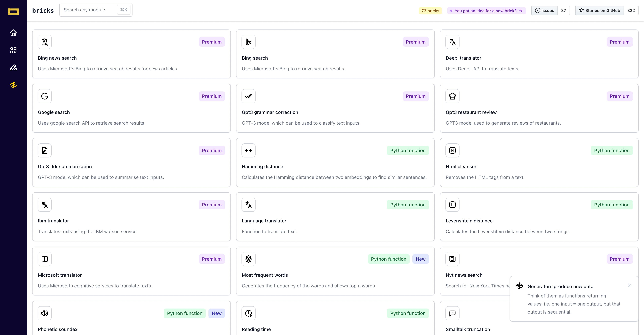Open the idea for a new brick link
The height and width of the screenshot is (335, 644).
click(x=487, y=11)
